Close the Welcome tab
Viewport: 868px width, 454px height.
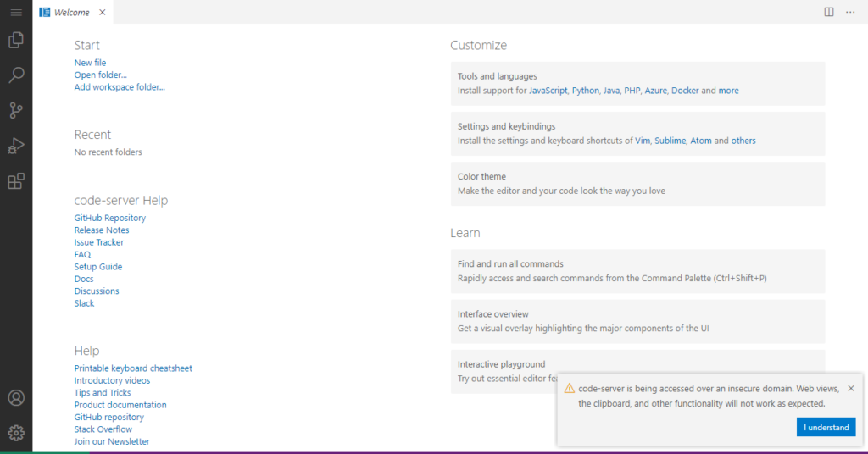click(103, 13)
